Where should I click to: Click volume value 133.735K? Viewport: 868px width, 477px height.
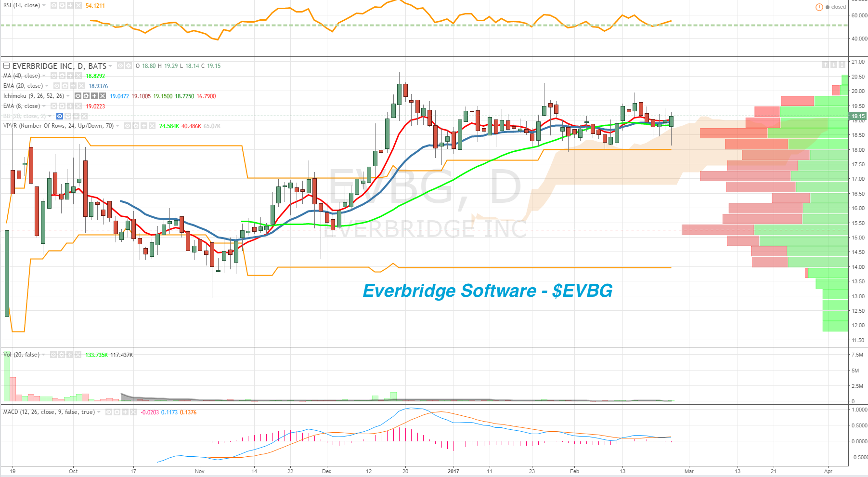pyautogui.click(x=97, y=355)
